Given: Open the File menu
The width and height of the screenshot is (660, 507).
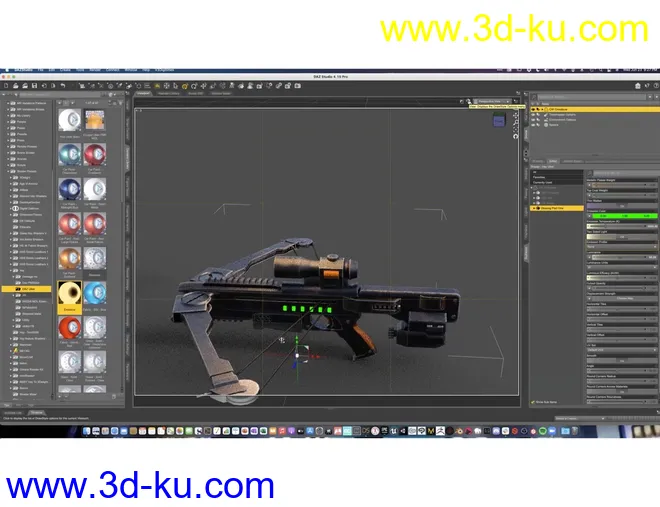Looking at the screenshot, I should [41, 70].
